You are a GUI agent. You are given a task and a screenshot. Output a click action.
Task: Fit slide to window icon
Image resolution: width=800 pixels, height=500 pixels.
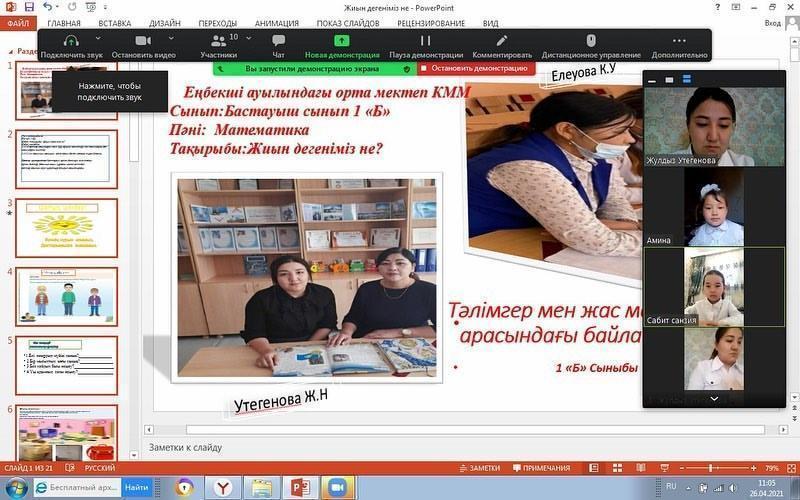pos(790,468)
